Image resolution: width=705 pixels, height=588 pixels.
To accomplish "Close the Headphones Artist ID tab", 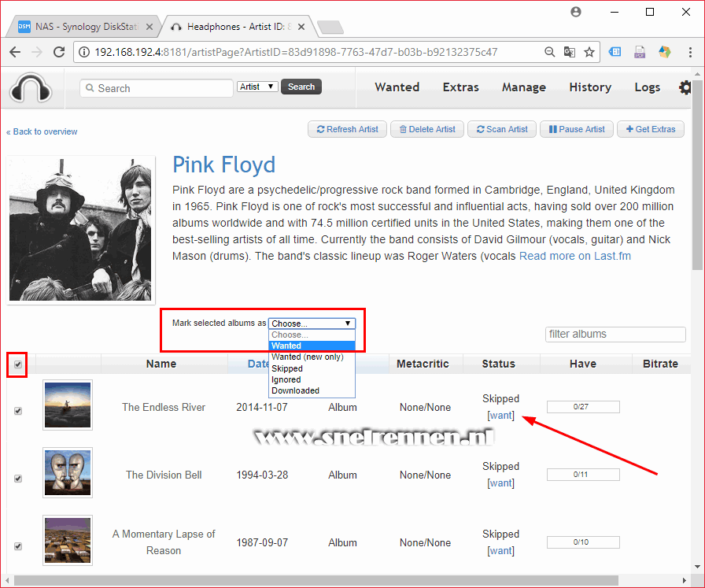I will 301,27.
